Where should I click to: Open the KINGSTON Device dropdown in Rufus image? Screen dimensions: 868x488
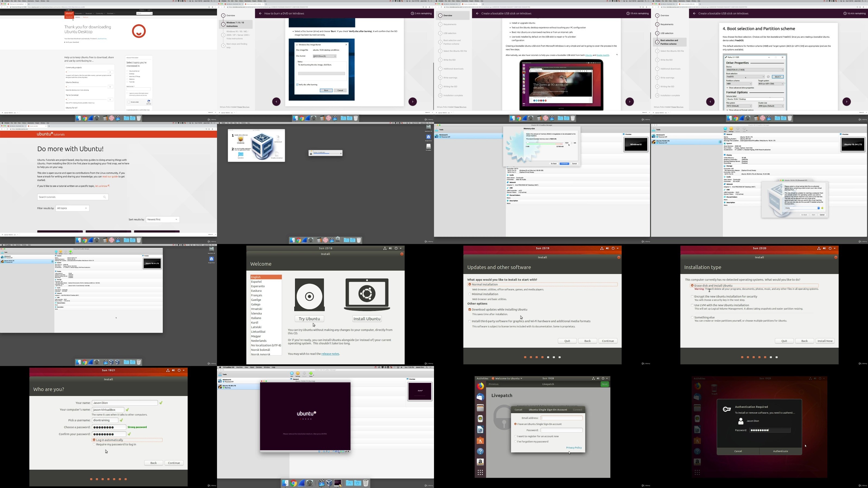755,70
